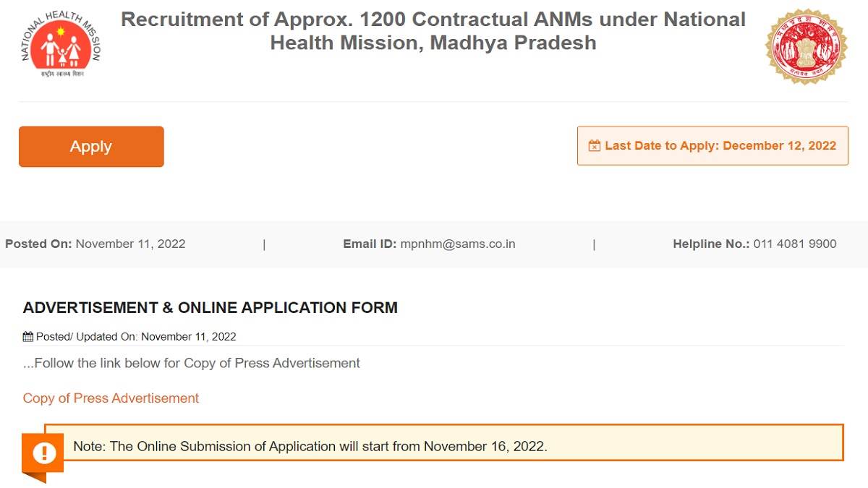Click the cross mark inside the date calendar icon
The width and height of the screenshot is (868, 488).
click(595, 147)
